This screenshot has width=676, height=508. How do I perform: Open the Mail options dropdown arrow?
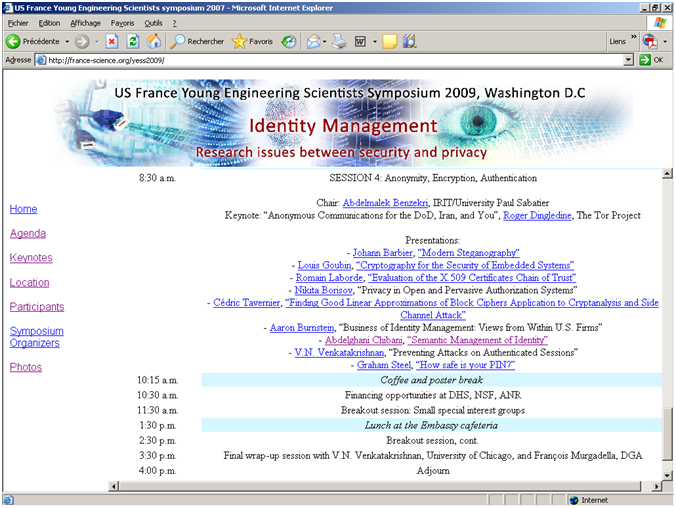tap(325, 41)
